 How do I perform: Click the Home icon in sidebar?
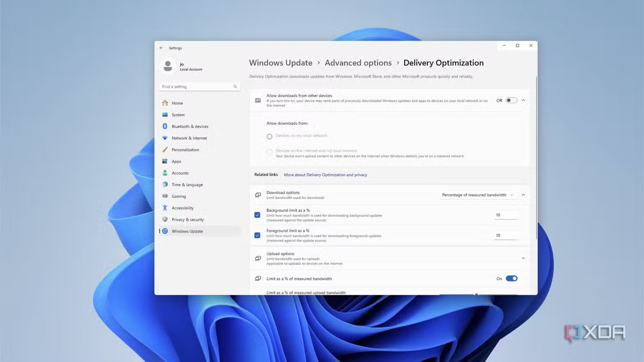click(x=165, y=103)
